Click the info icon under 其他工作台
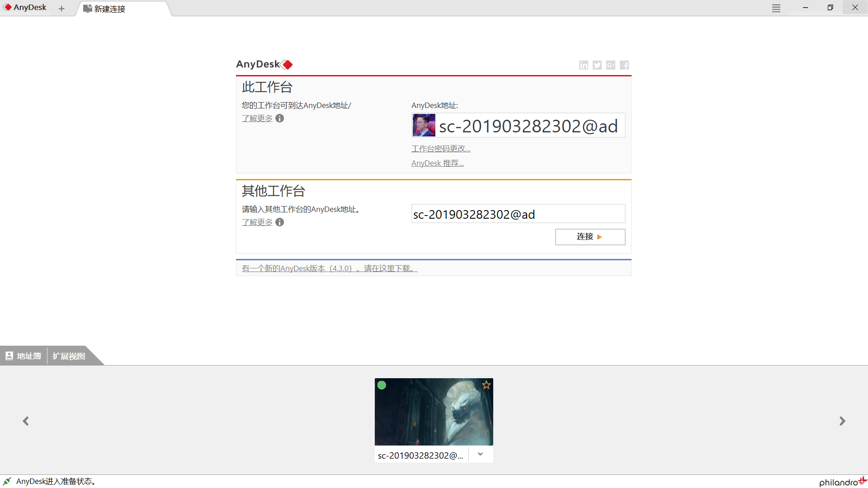Image resolution: width=868 pixels, height=488 pixels. click(x=280, y=222)
